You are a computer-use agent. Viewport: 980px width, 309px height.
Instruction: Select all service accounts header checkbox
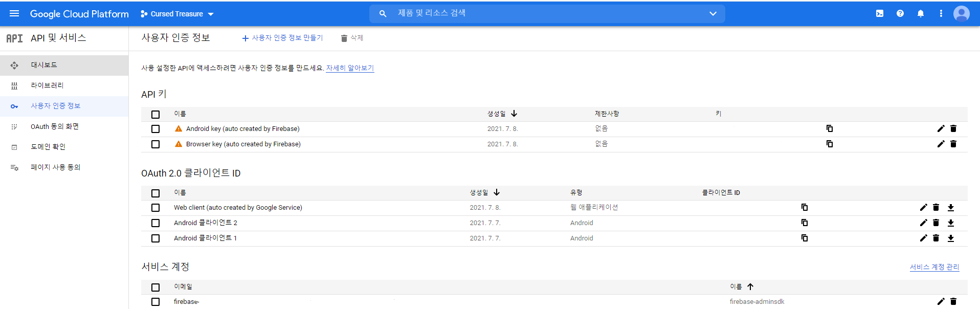(x=155, y=287)
